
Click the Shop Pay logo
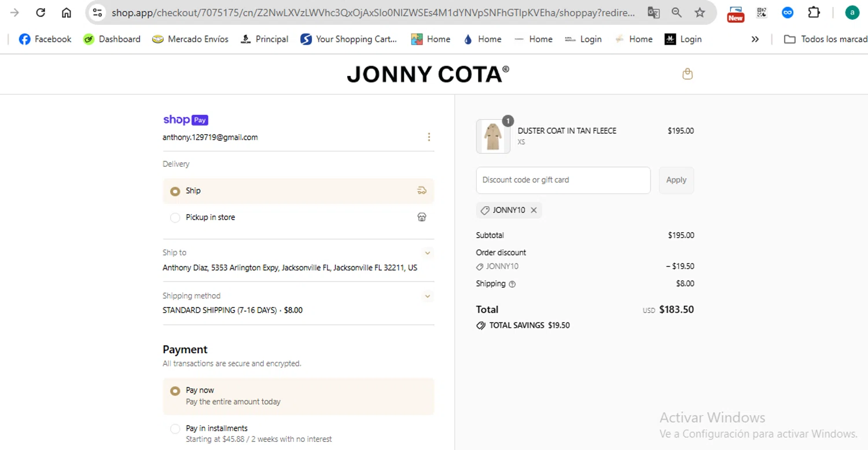185,120
